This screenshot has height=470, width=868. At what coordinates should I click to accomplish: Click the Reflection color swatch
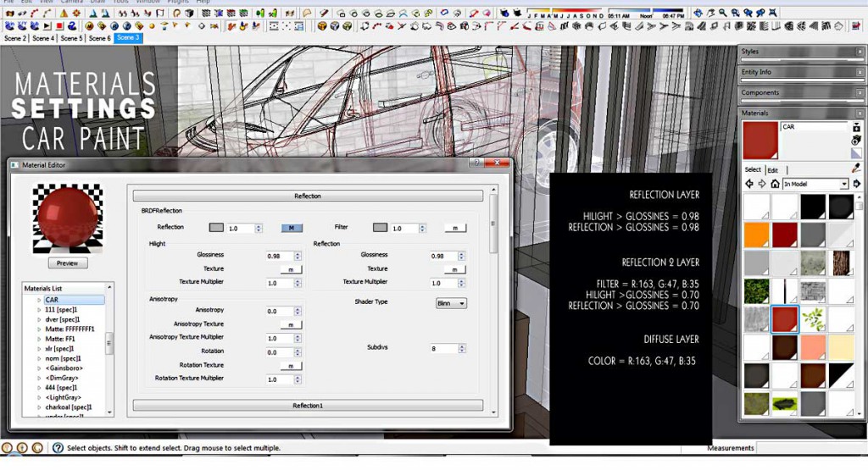pyautogui.click(x=216, y=228)
